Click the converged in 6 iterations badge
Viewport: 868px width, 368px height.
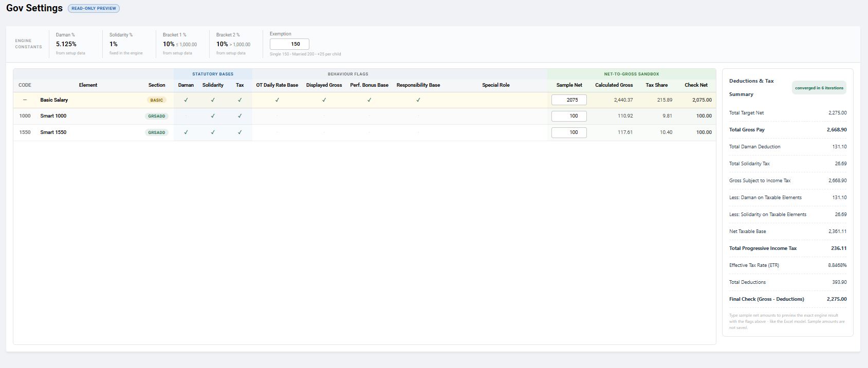click(819, 88)
